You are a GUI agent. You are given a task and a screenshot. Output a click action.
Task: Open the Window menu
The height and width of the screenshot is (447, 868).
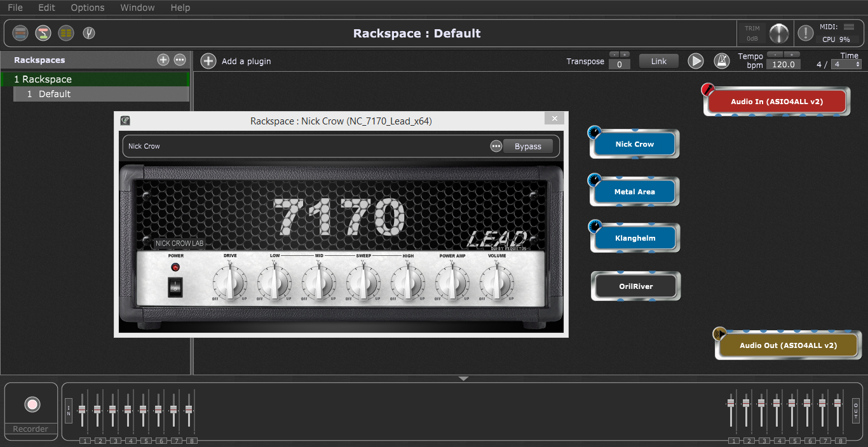pyautogui.click(x=137, y=8)
